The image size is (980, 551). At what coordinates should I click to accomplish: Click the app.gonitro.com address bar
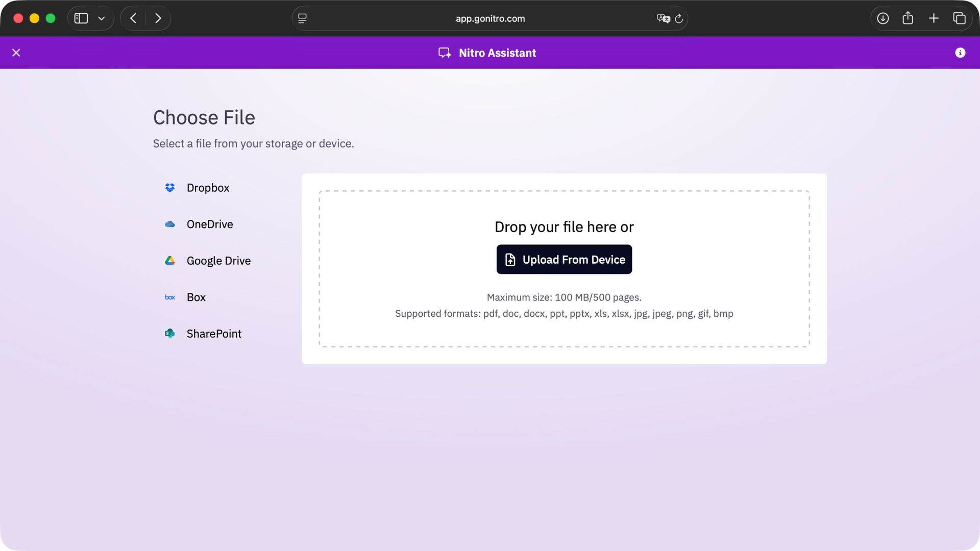[490, 18]
